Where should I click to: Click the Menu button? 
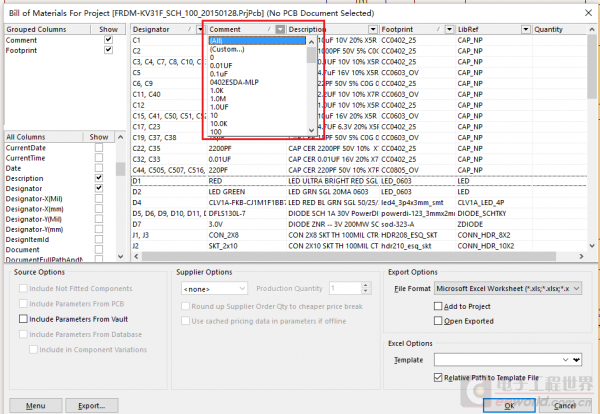36,406
